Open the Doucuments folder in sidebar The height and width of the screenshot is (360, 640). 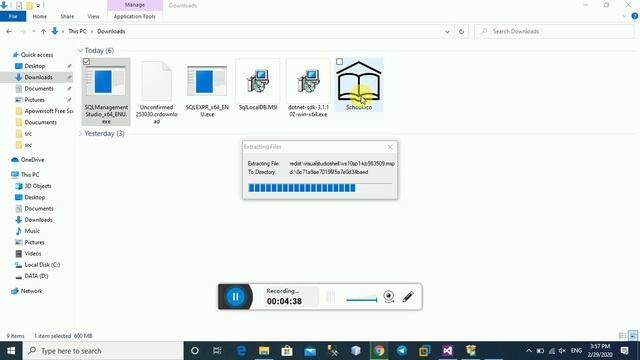coord(40,122)
